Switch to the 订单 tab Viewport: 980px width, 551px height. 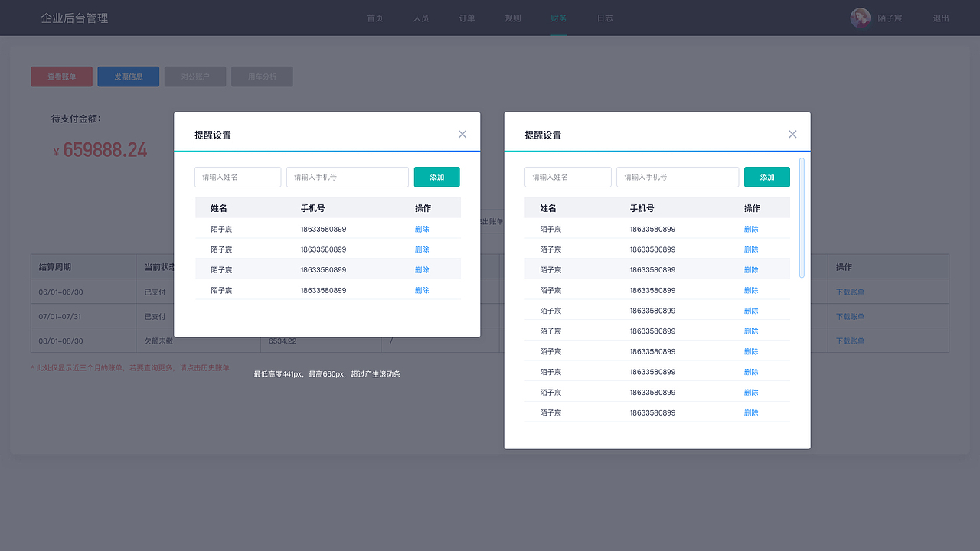tap(467, 18)
